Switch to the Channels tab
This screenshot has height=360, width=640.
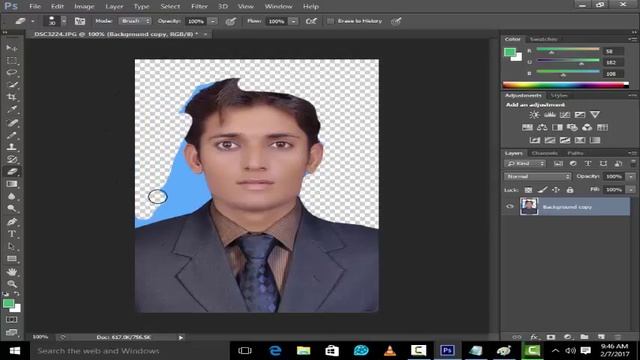[544, 153]
